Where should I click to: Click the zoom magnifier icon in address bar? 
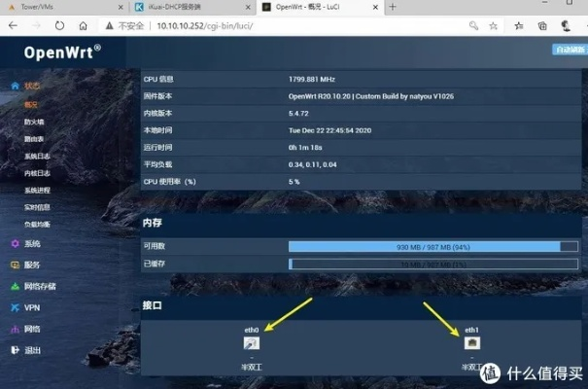(473, 25)
